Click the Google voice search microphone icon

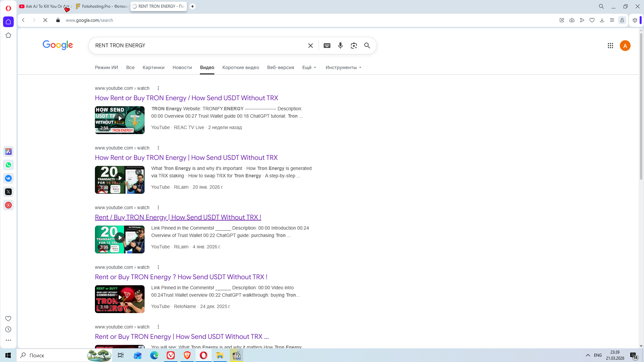(x=340, y=46)
